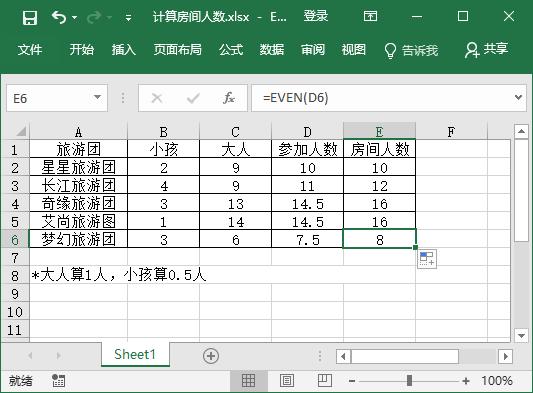Expand the Name Box dropdown arrow
The height and width of the screenshot is (393, 533).
[98, 98]
